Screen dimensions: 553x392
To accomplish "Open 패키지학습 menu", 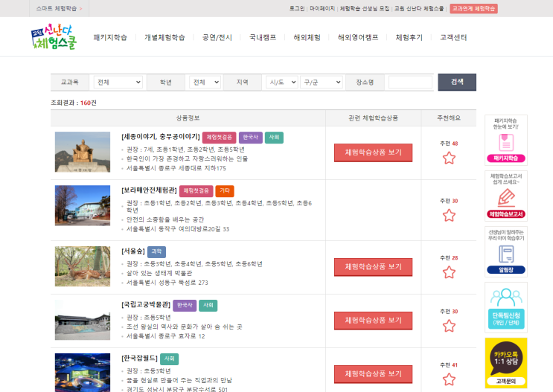I will tap(109, 37).
